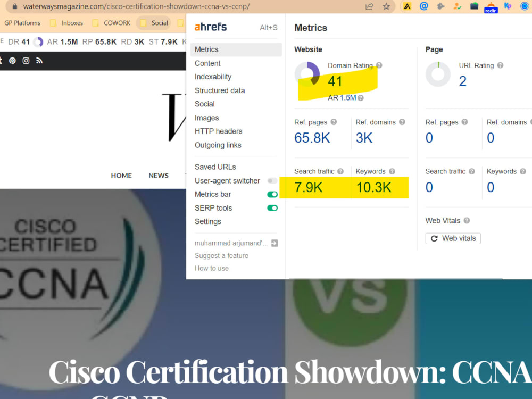
Task: Click help icon next to Website Ref. pages
Action: click(334, 122)
